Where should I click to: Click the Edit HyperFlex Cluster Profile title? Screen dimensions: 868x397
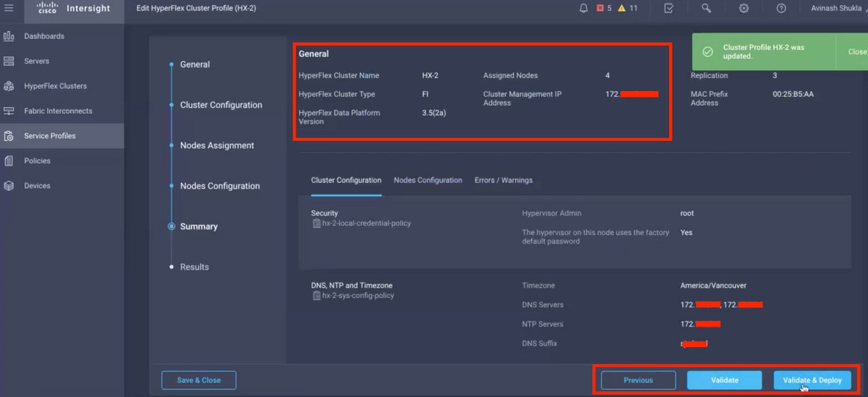click(x=196, y=8)
